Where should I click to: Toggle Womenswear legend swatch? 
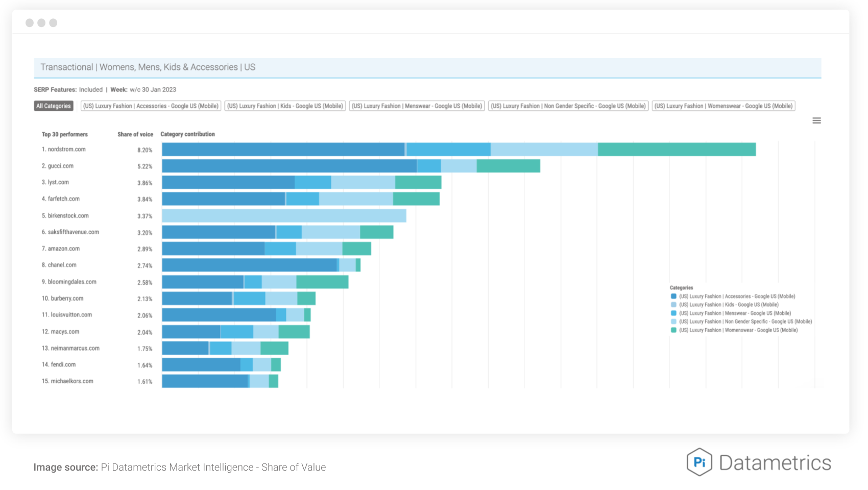[x=673, y=330]
